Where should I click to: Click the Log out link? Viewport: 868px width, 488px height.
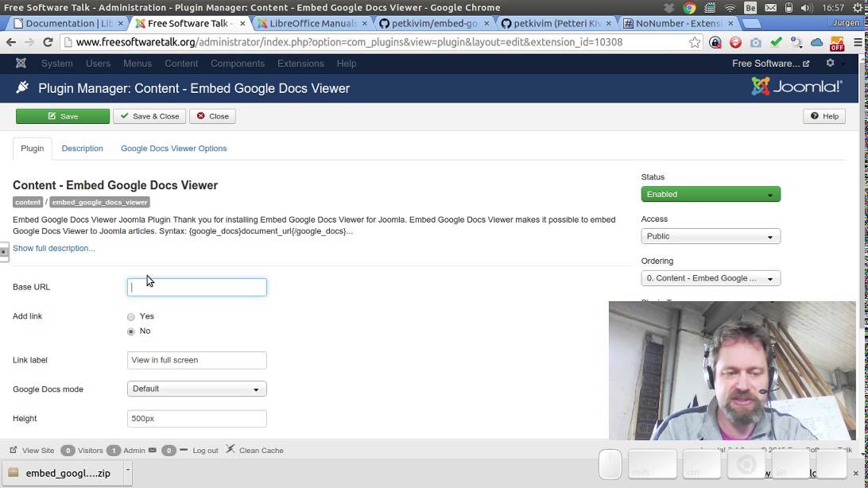[x=205, y=451]
